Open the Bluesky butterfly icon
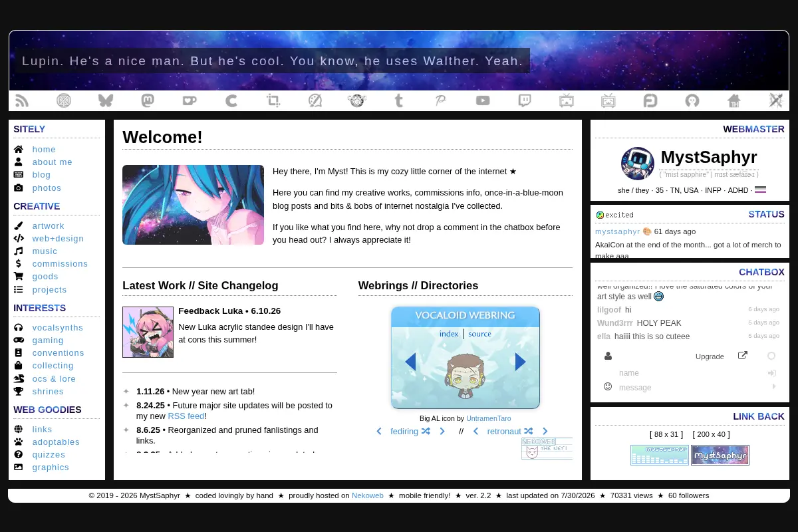This screenshot has width=798, height=532. (x=106, y=100)
